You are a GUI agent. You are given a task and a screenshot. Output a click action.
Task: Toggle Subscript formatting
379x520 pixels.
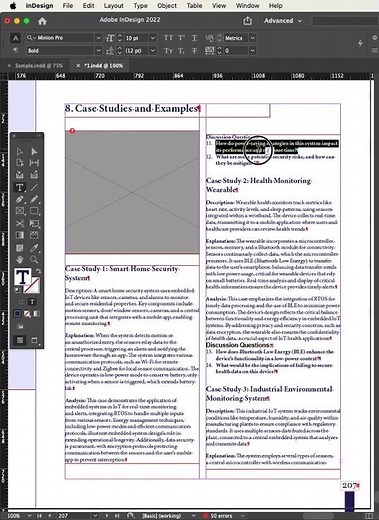[181, 51]
